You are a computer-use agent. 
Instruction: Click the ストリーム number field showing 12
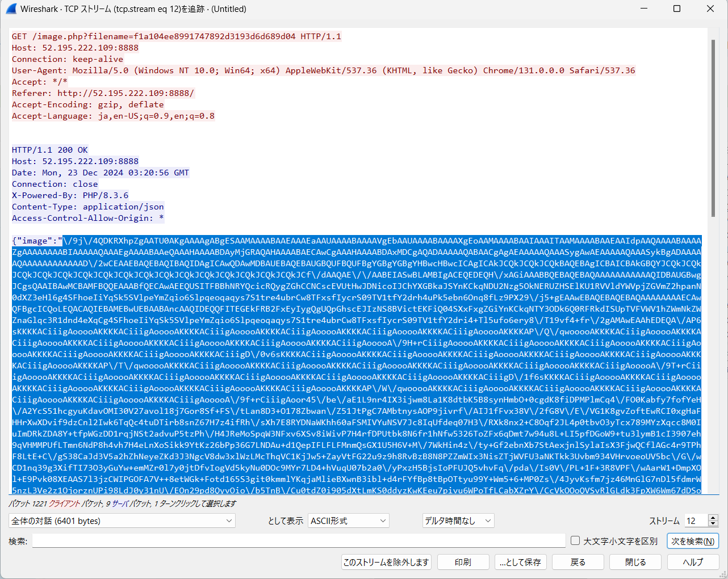pyautogui.click(x=696, y=521)
